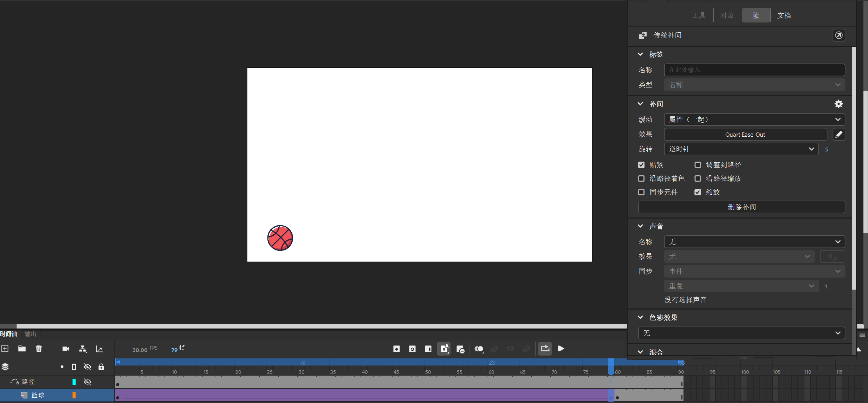
Task: Click the 篮球 layer type icon
Action: pos(24,395)
